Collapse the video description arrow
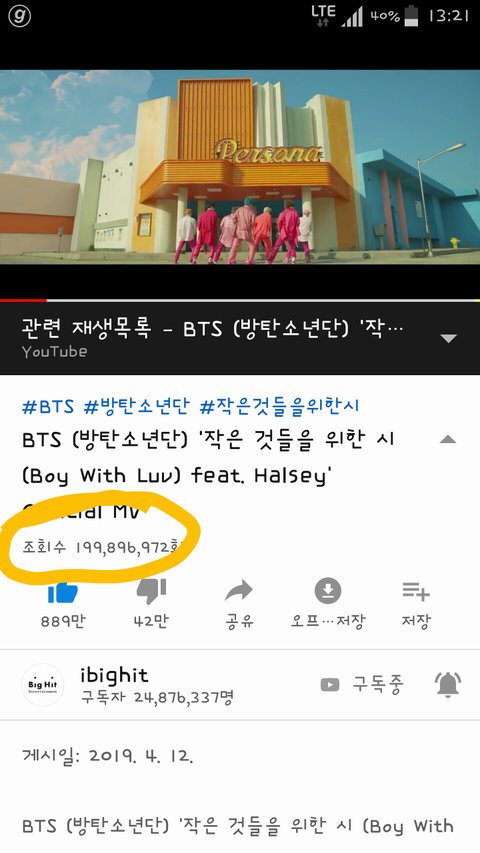 (448, 439)
